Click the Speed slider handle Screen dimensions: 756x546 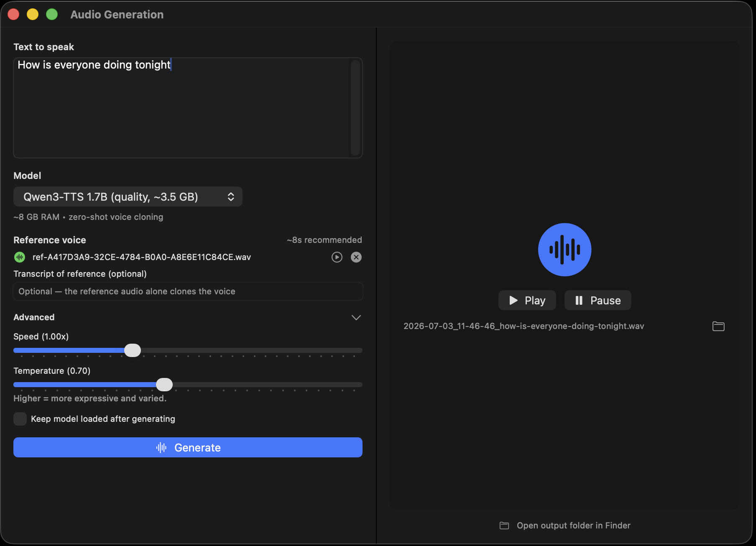[x=133, y=350]
